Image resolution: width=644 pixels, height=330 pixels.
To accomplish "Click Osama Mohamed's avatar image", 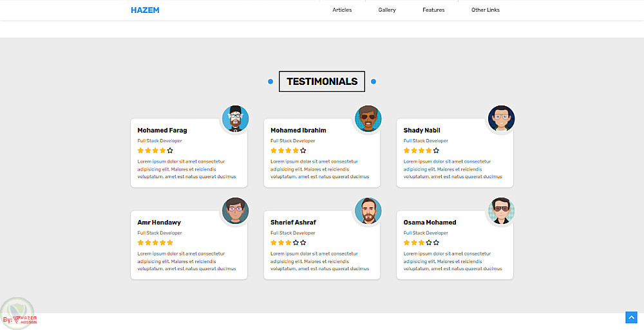I will point(501,211).
